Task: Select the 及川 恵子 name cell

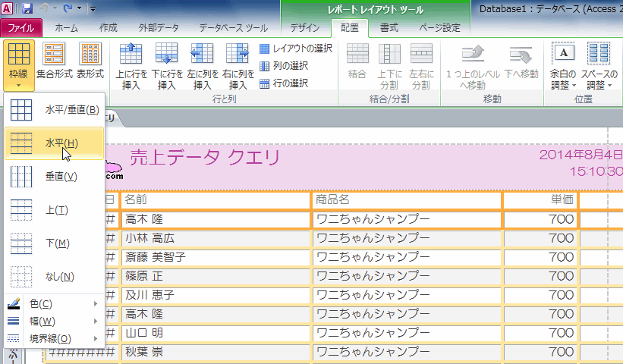Action: (215, 296)
